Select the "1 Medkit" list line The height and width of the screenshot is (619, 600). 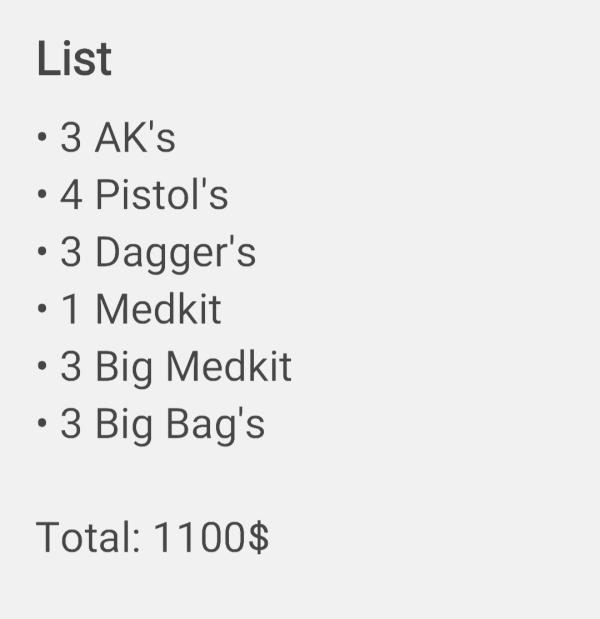click(x=140, y=309)
